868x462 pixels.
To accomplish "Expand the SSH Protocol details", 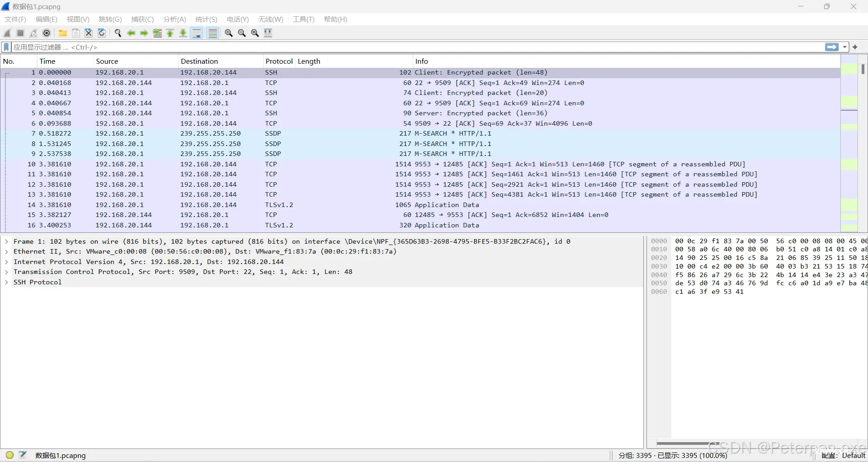I will [6, 283].
